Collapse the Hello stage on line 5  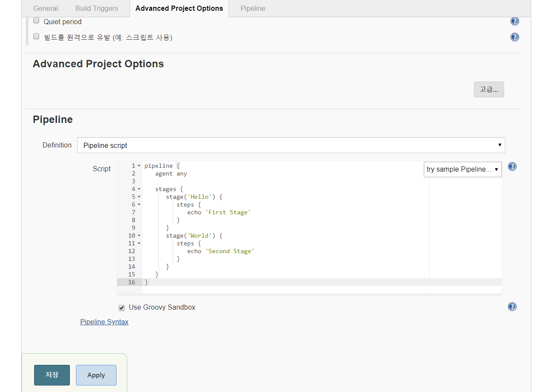coord(139,197)
